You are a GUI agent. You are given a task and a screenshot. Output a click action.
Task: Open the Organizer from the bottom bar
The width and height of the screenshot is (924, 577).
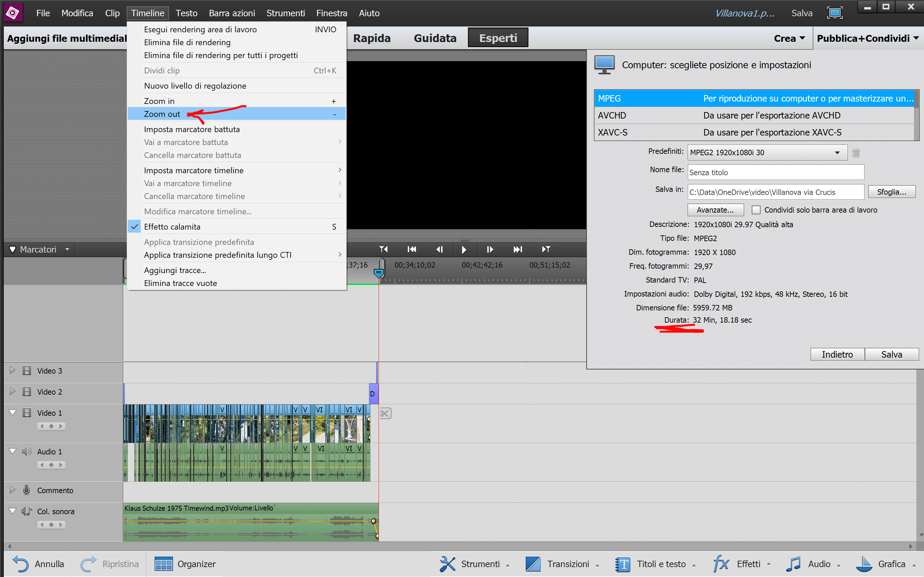tap(185, 564)
